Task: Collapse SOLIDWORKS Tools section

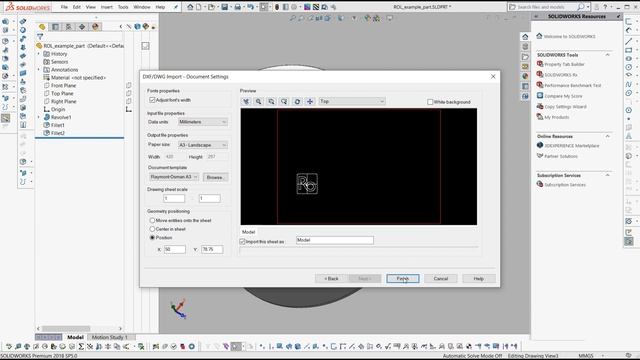Action: pyautogui.click(x=607, y=55)
